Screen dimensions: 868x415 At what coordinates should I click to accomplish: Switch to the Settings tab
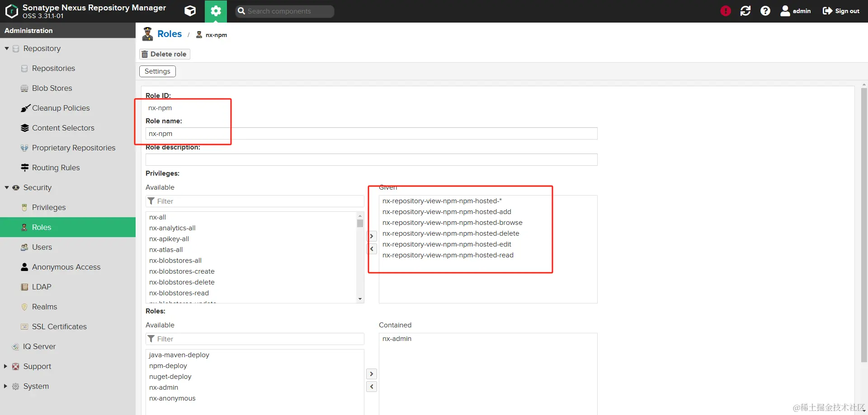[157, 71]
